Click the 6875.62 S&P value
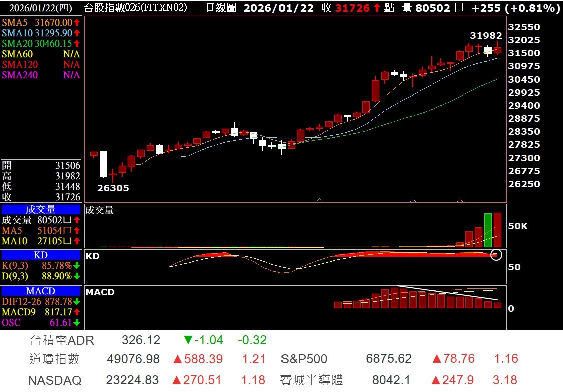This screenshot has width=563, height=392. pos(389,358)
